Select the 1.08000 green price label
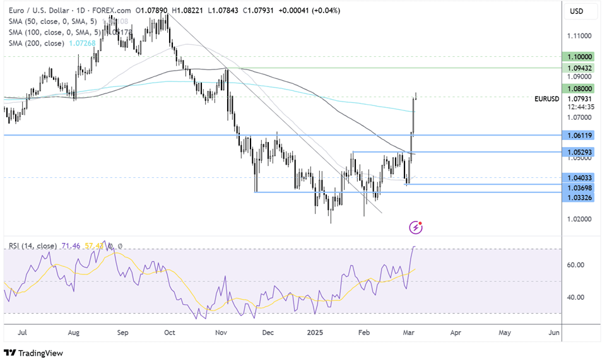Screen dimensions: 607x364 click(579, 89)
